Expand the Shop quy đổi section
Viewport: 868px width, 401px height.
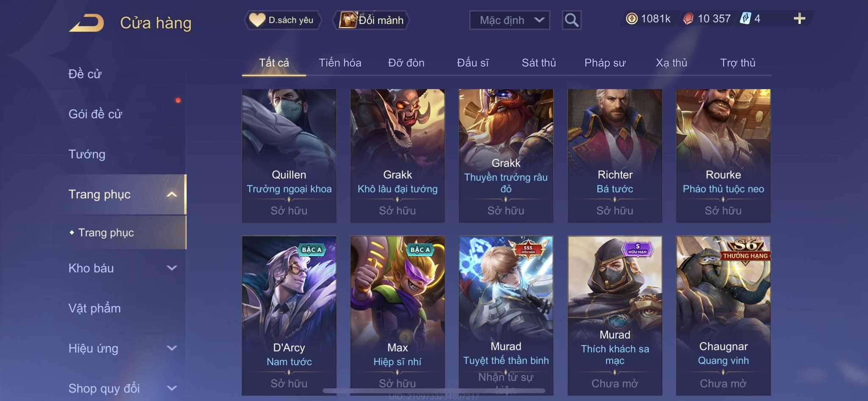coord(172,388)
